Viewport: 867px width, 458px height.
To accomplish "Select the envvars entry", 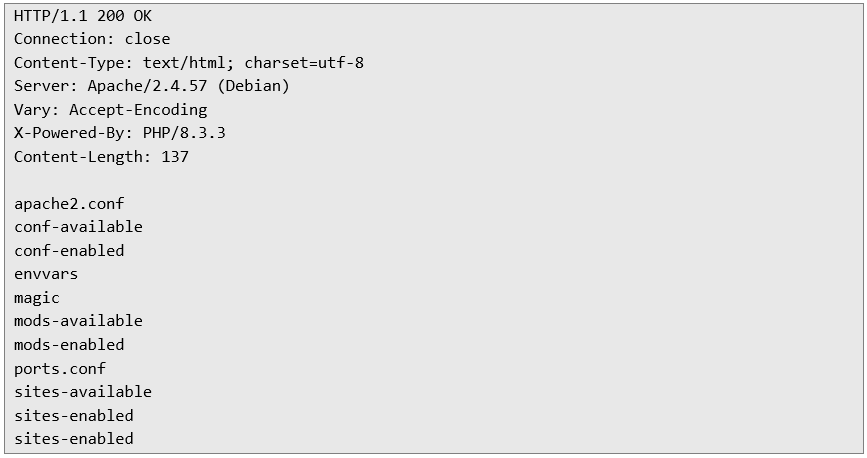I will pyautogui.click(x=46, y=274).
